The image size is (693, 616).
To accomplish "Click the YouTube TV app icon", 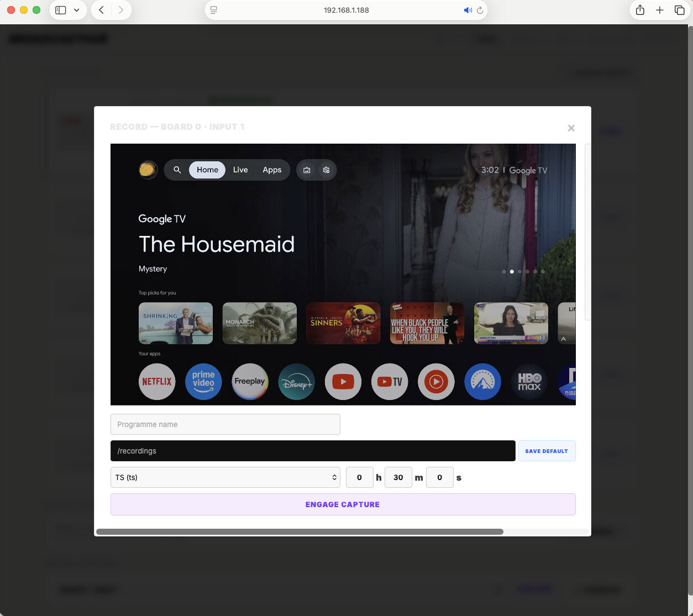I will 390,382.
